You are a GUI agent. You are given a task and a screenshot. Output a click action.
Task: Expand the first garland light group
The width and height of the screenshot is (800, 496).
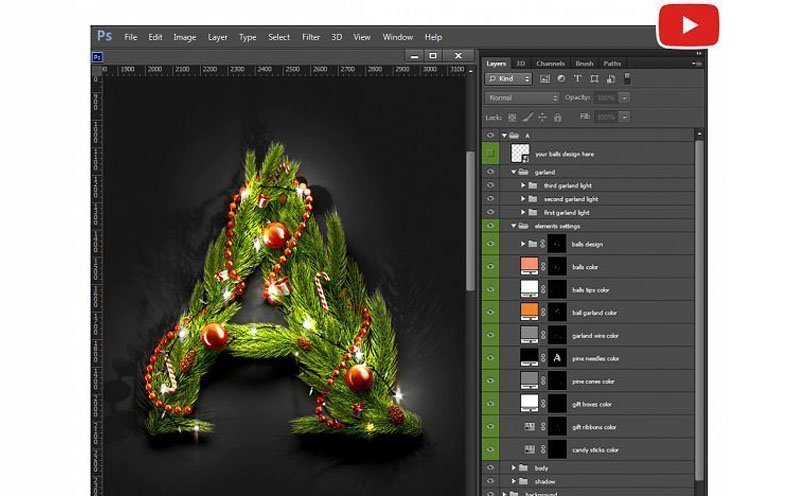523,212
